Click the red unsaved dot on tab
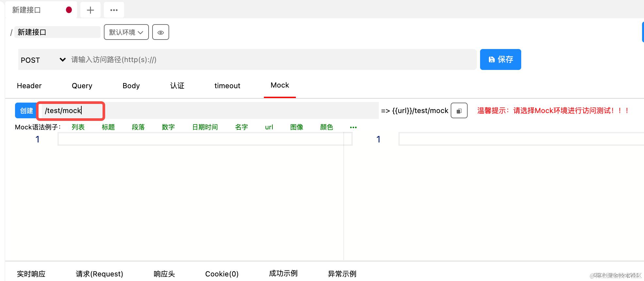 (69, 10)
